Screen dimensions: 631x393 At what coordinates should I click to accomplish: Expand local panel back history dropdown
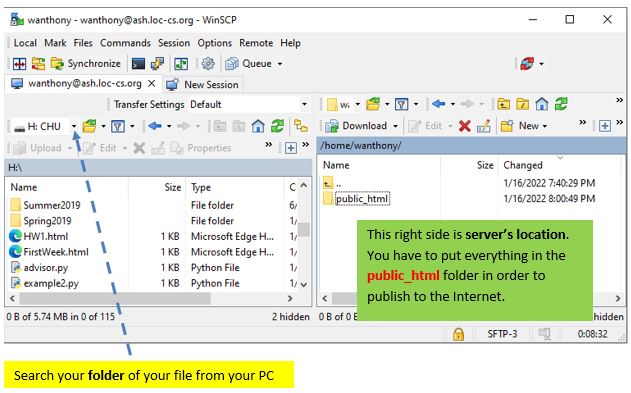click(x=169, y=126)
